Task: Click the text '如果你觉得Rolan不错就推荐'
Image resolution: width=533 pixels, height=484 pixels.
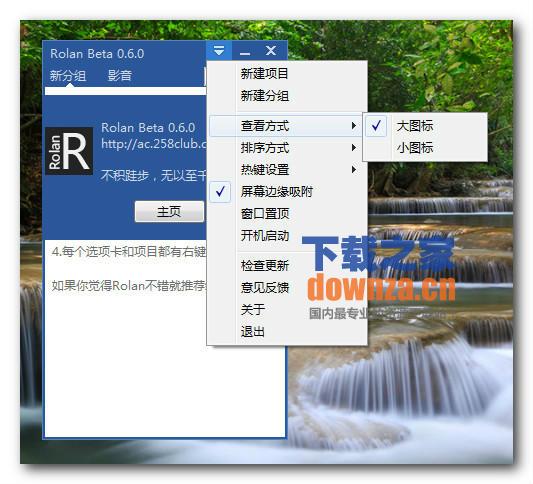Action: pos(129,286)
